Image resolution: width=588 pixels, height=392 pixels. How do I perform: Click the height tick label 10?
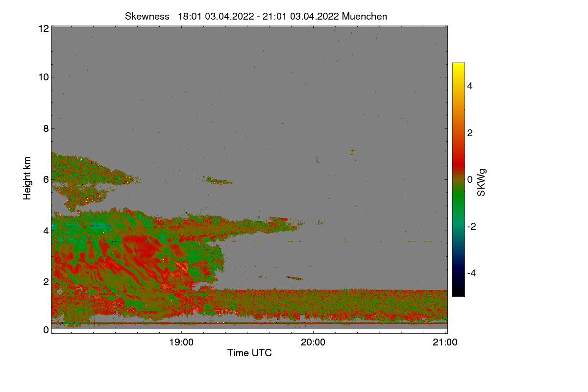pyautogui.click(x=43, y=77)
